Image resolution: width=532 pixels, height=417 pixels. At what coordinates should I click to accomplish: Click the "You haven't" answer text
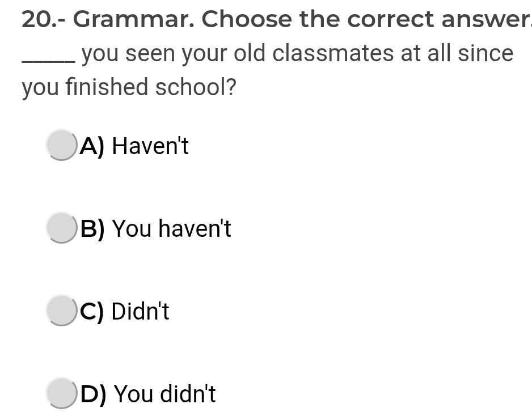171,229
